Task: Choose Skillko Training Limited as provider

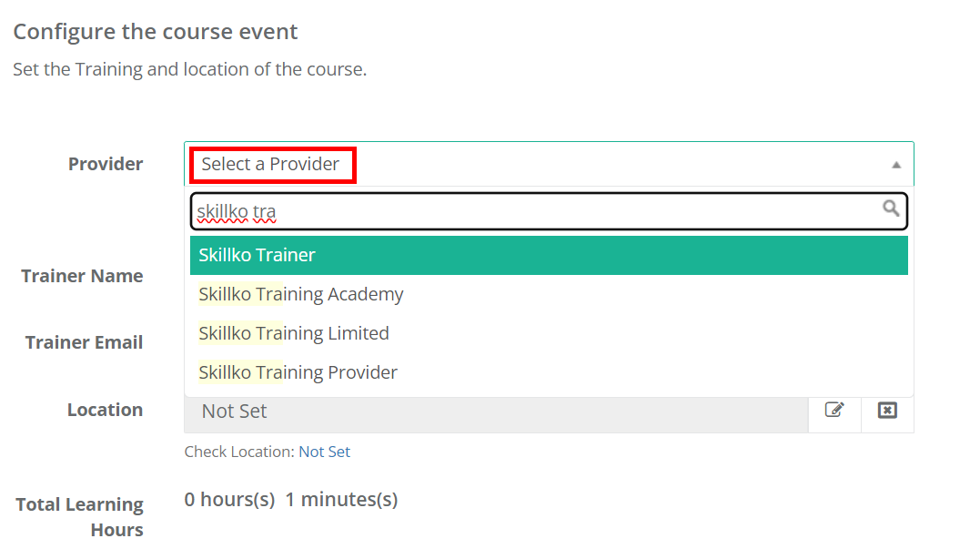Action: (293, 333)
